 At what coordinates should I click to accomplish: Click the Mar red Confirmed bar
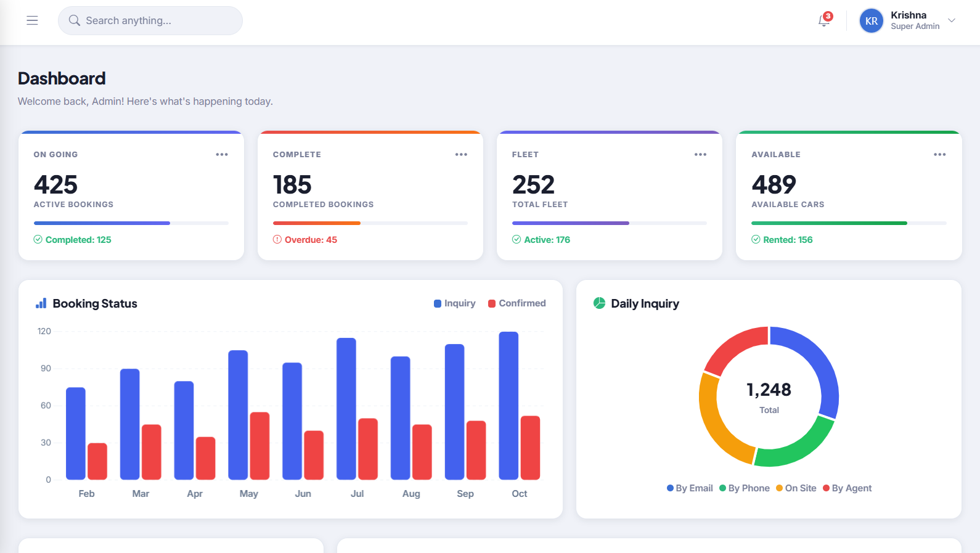coord(152,452)
